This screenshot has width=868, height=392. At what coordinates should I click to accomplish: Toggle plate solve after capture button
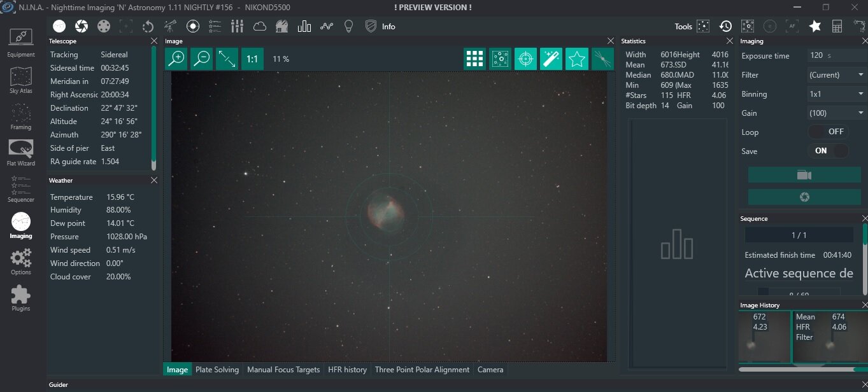(500, 59)
